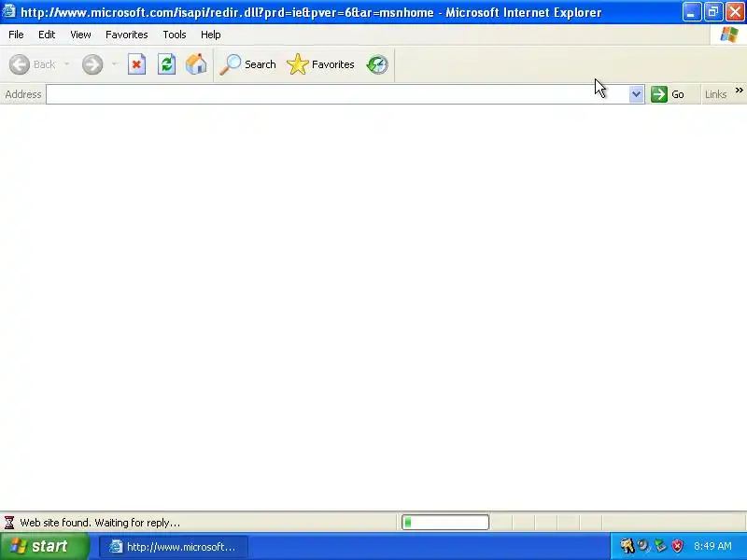Refresh the page with green arrows icon

coord(167,64)
